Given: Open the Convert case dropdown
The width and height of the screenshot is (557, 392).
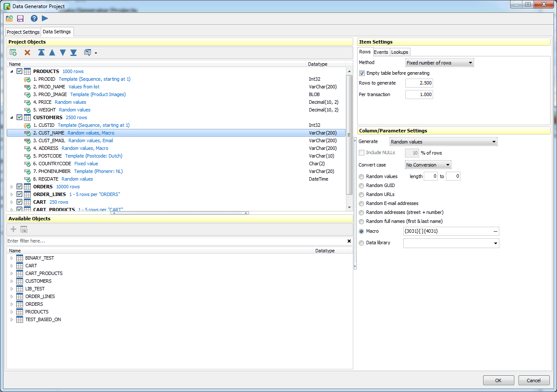Looking at the screenshot, I should pos(427,164).
